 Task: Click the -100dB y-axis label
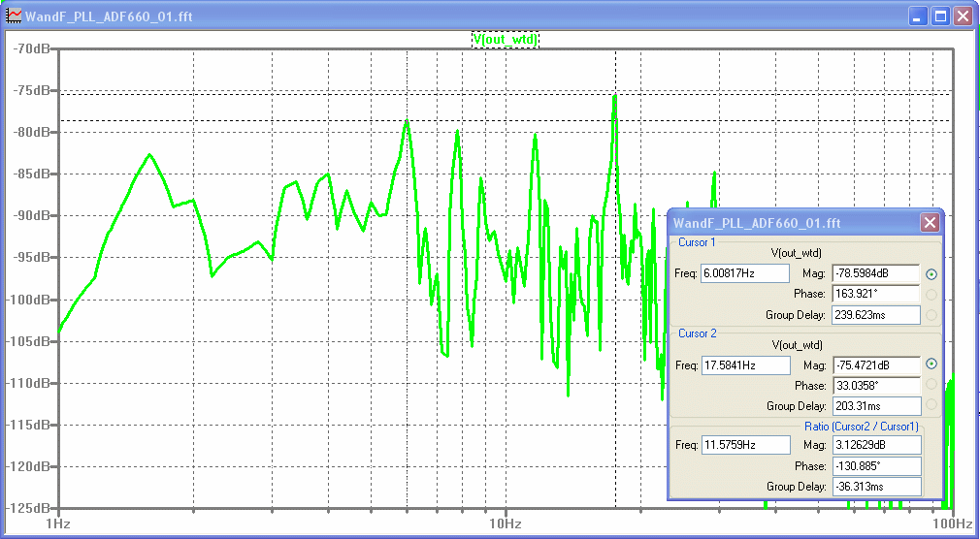(x=27, y=300)
